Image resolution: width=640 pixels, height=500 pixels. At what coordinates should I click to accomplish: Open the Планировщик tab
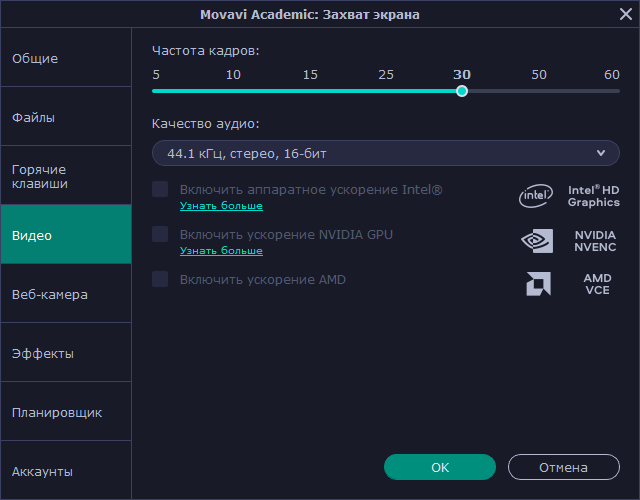(x=66, y=411)
